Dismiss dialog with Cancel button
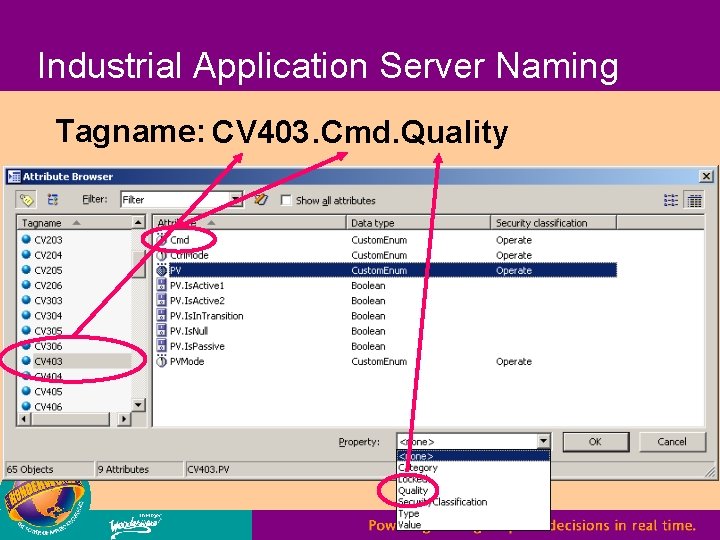720x540 pixels. pyautogui.click(x=672, y=441)
